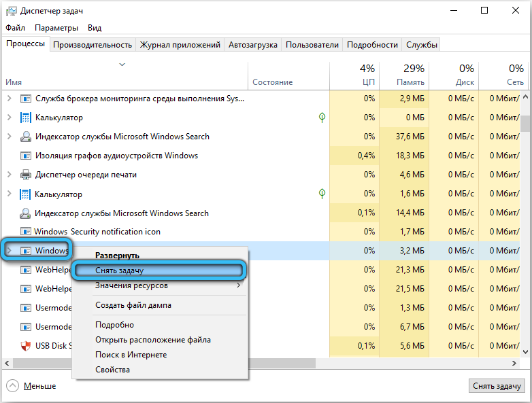Click the print spooler printer icon
This screenshot has height=403, width=532.
pos(26,175)
